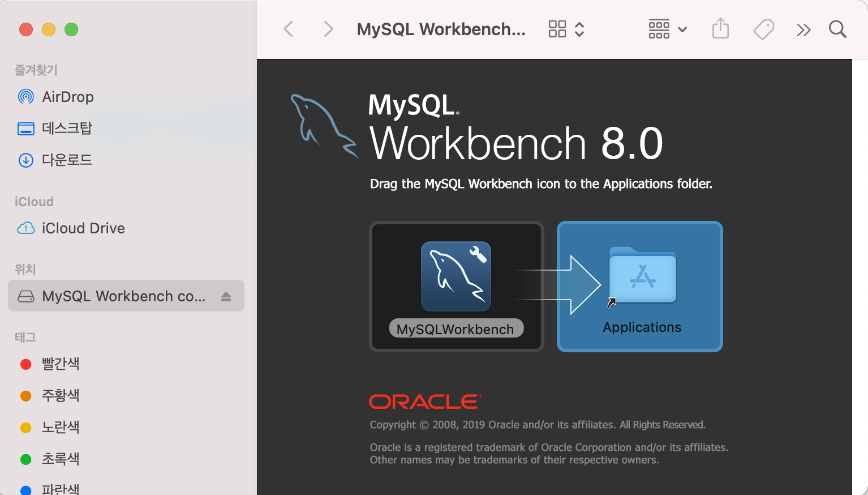Go forward with the right chevron
Viewport: 868px width, 495px height.
coord(328,29)
